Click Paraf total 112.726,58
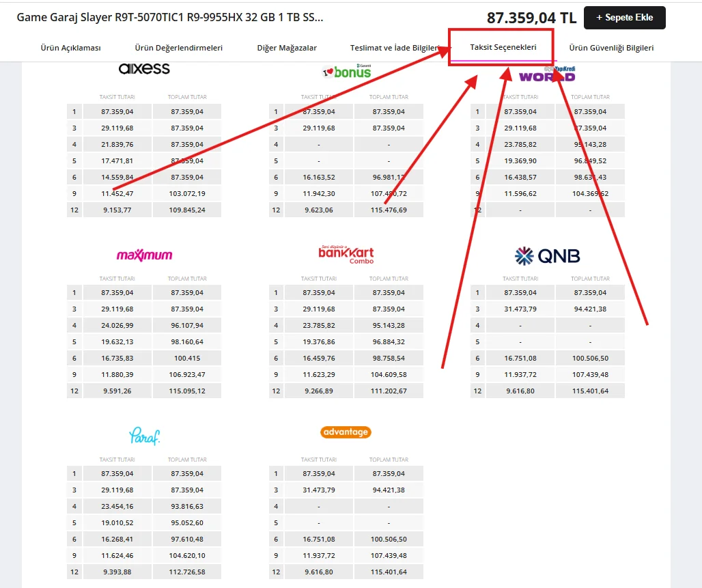This screenshot has height=588, width=702. click(x=187, y=572)
